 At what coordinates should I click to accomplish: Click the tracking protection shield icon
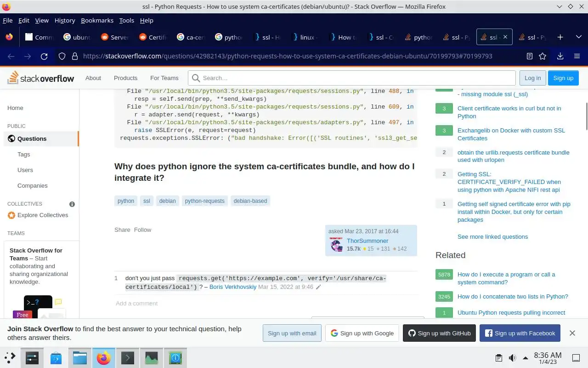[62, 56]
